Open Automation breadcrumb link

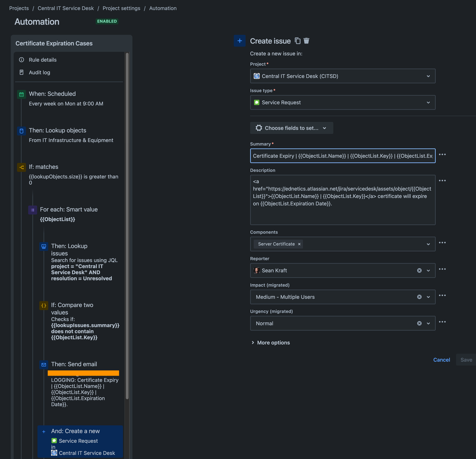162,8
